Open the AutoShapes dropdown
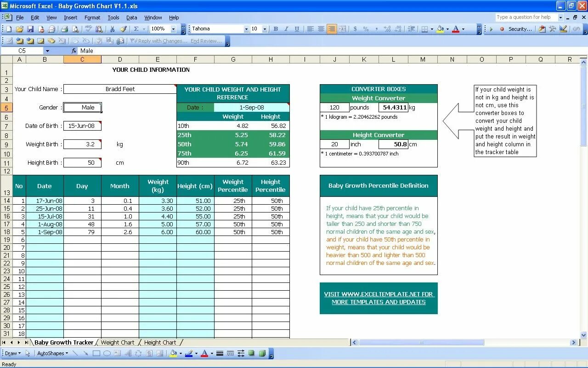 [52, 353]
